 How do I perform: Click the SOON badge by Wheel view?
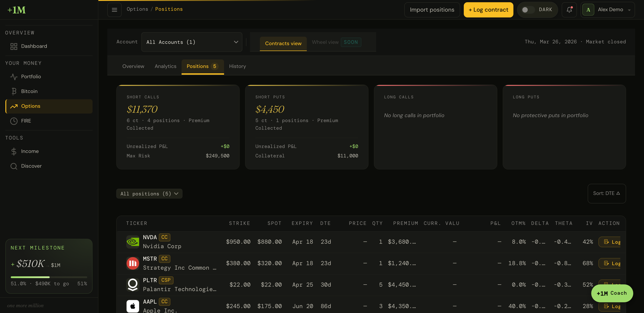pos(351,42)
